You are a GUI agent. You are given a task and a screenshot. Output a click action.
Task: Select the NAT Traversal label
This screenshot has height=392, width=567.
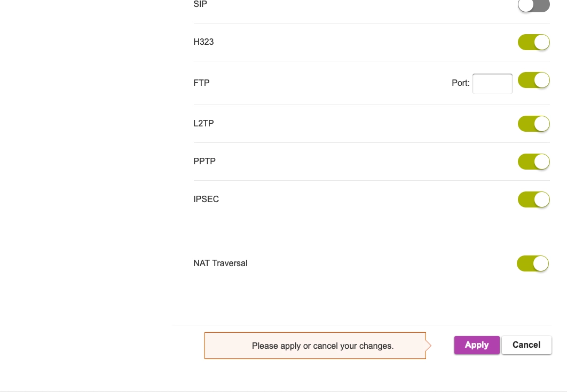(220, 263)
